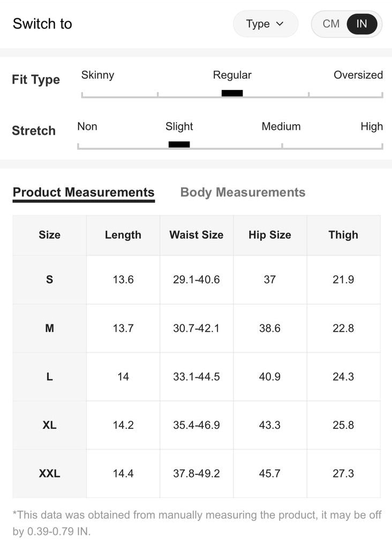The image size is (392, 552).
Task: Click the Fit Type slider marker
Action: pos(232,93)
